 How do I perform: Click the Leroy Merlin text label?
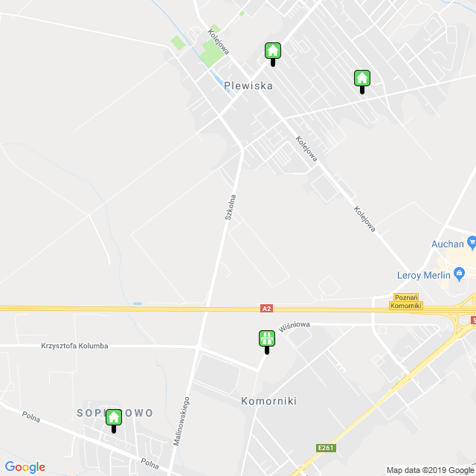pos(424,275)
